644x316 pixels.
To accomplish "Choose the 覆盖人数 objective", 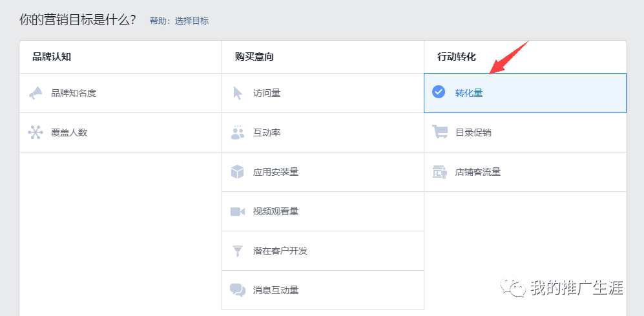I will coord(69,132).
